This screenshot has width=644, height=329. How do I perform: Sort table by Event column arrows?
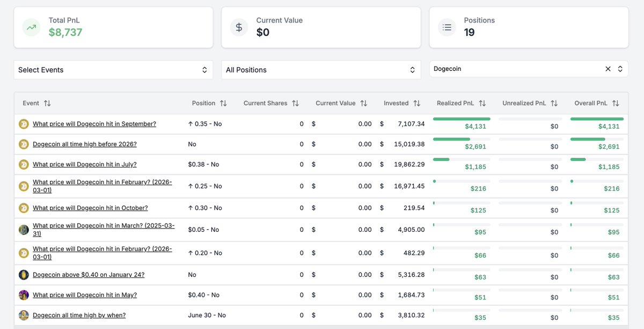tap(47, 103)
